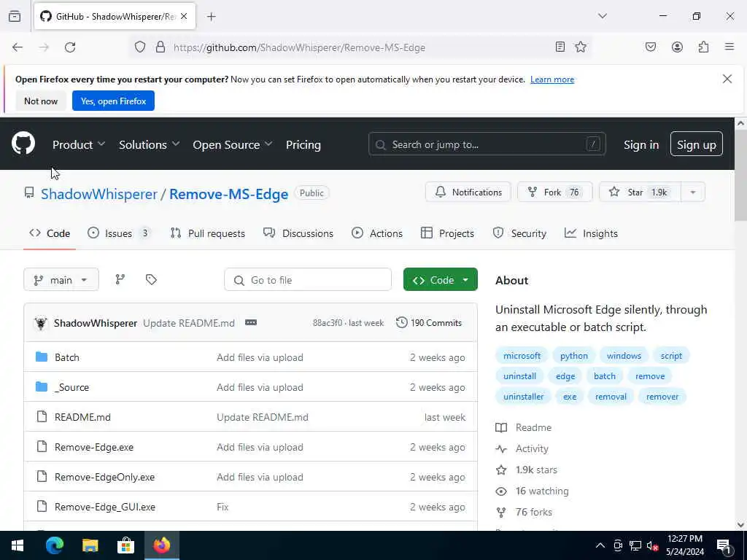
Task: Switch to the Issues tab
Action: pyautogui.click(x=119, y=233)
